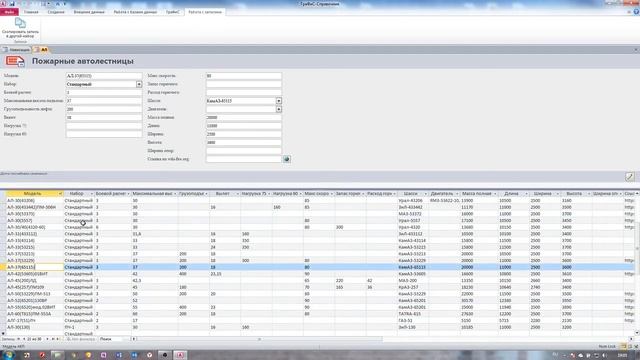
Task: Click the ПЧ-1 set cell in last row
Action: point(79,327)
